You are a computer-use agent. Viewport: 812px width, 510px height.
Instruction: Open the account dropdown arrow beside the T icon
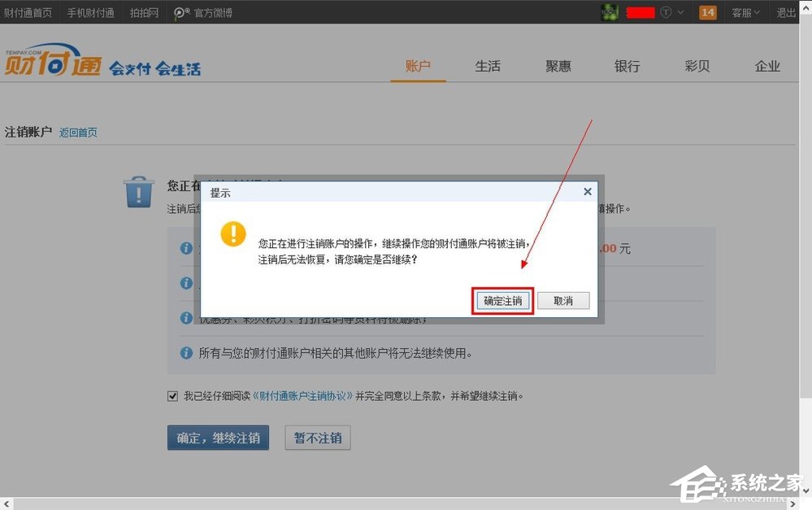681,12
